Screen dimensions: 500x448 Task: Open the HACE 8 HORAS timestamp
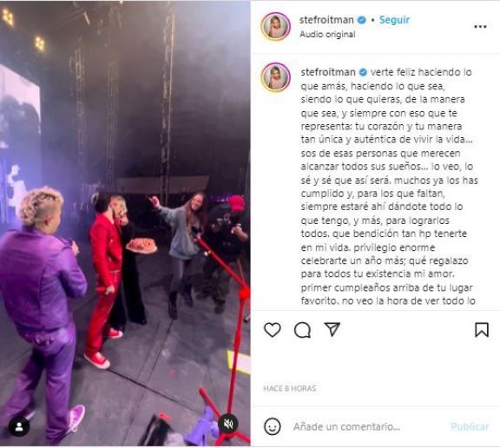[x=290, y=388]
